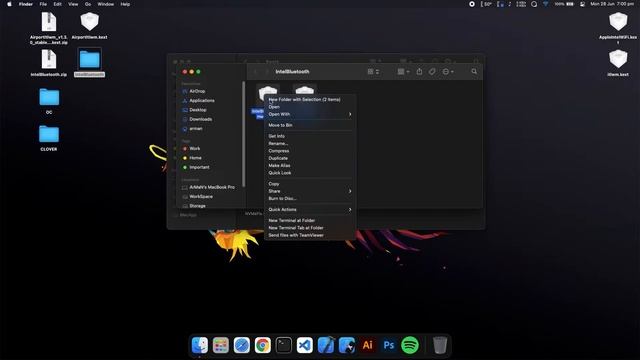
Task: Click the Share toolbar icon in Finder
Action: click(419, 71)
